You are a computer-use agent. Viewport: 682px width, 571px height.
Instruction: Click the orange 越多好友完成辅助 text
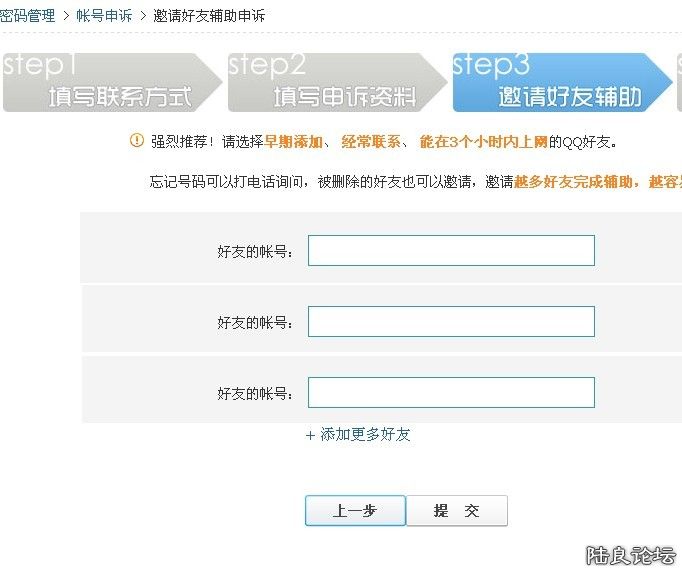pyautogui.click(x=575, y=182)
